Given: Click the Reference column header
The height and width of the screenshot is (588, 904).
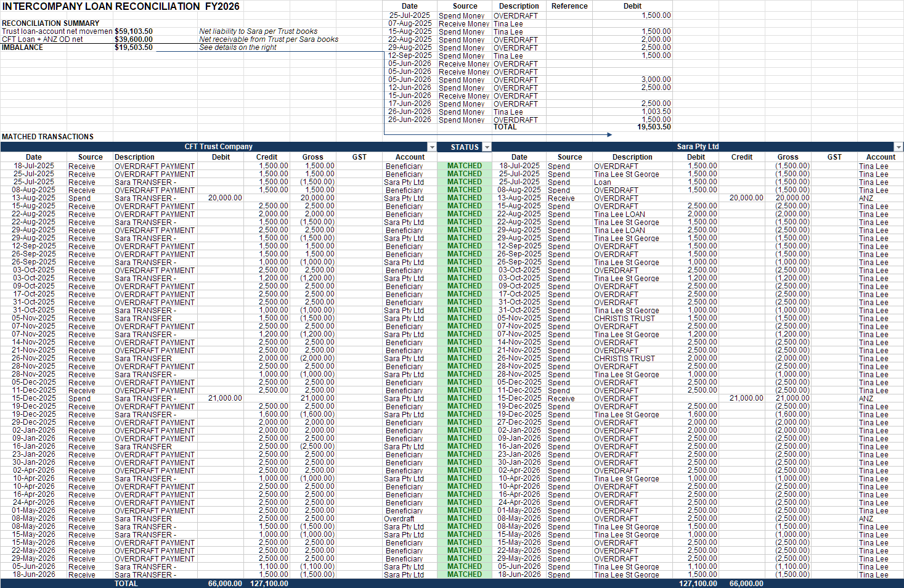Looking at the screenshot, I should click(569, 6).
